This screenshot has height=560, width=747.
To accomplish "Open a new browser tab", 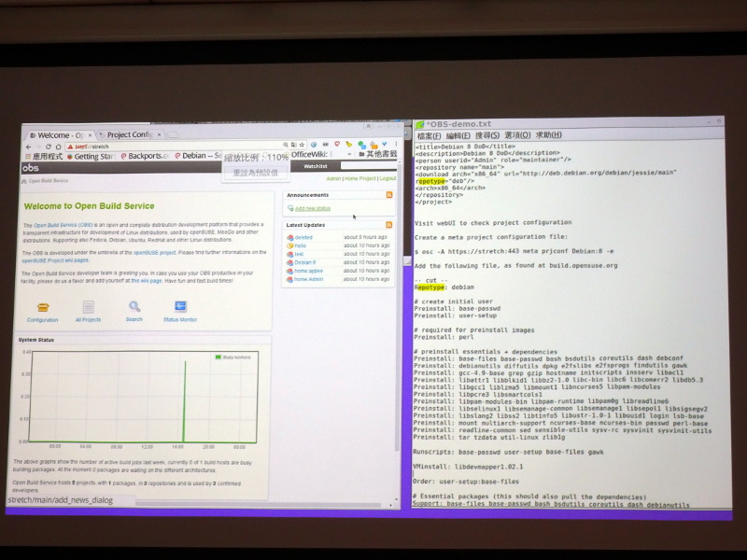I will click(x=173, y=134).
